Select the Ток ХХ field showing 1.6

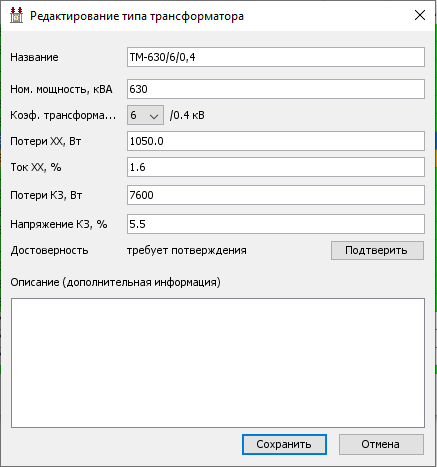coord(276,167)
